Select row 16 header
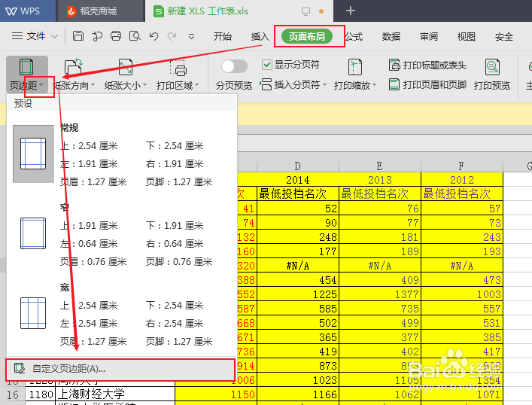532x405 pixels. [x=13, y=394]
